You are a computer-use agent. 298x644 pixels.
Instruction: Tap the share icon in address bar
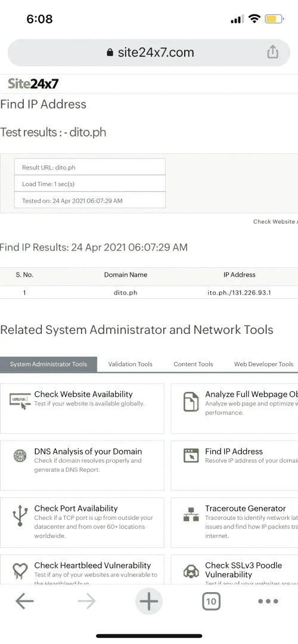coord(272,52)
